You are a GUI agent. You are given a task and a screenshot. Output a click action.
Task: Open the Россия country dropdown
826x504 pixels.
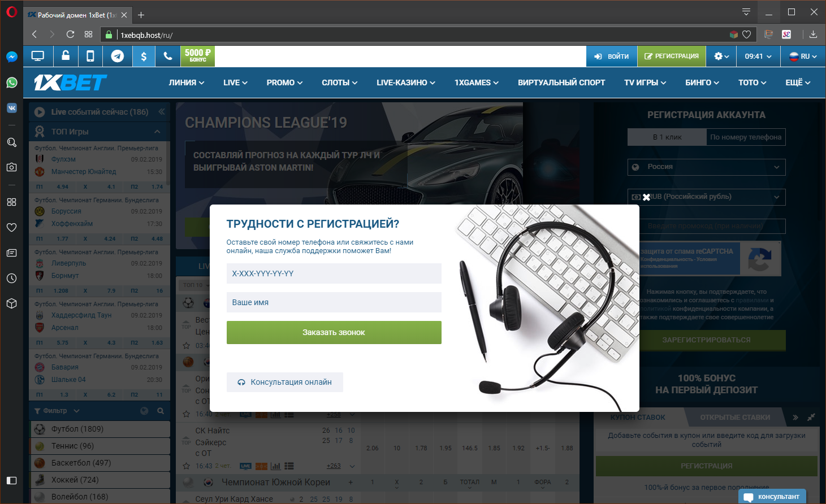click(707, 167)
